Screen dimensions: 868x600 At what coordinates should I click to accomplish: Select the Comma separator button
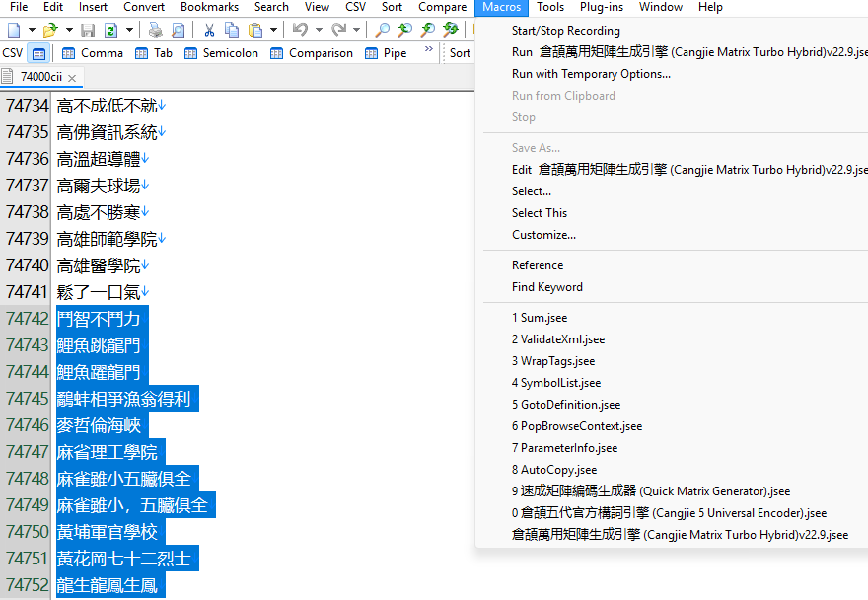pos(92,53)
